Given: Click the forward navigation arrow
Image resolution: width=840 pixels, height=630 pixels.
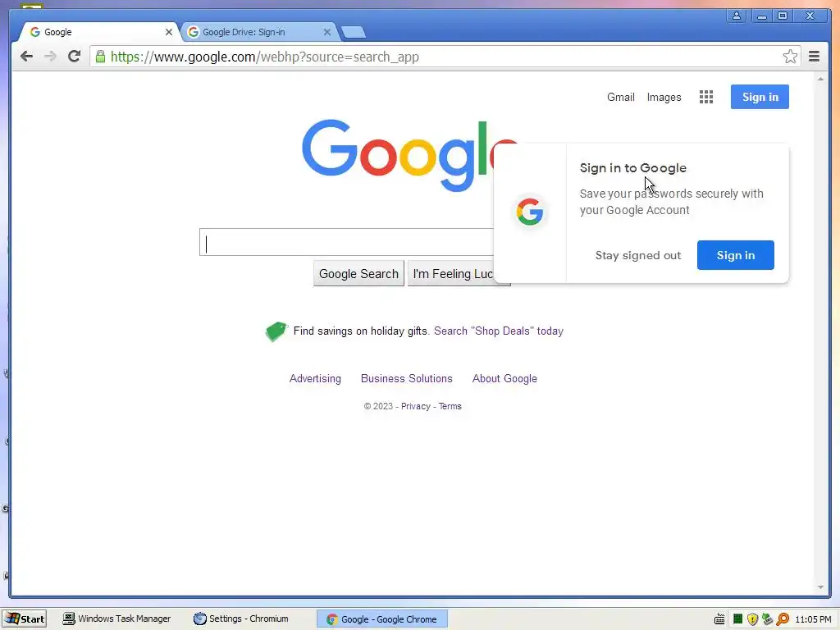Looking at the screenshot, I should click(50, 57).
